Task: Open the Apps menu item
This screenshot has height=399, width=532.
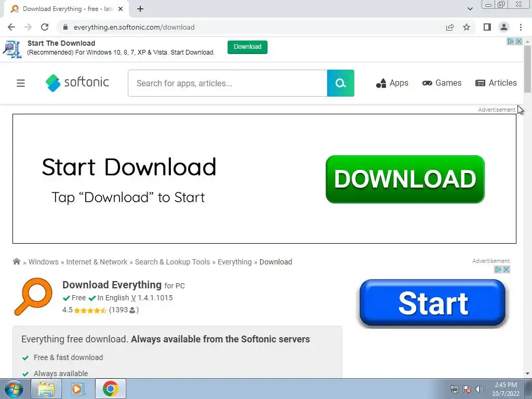Action: pos(392,83)
